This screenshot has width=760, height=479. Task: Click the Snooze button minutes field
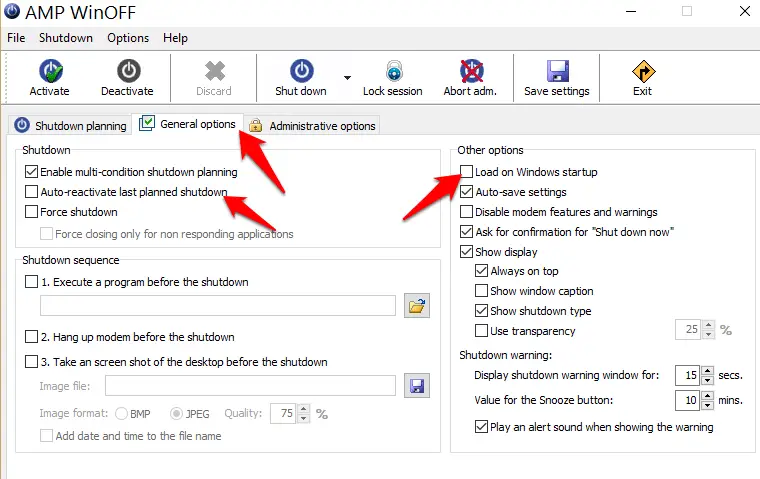coord(688,400)
